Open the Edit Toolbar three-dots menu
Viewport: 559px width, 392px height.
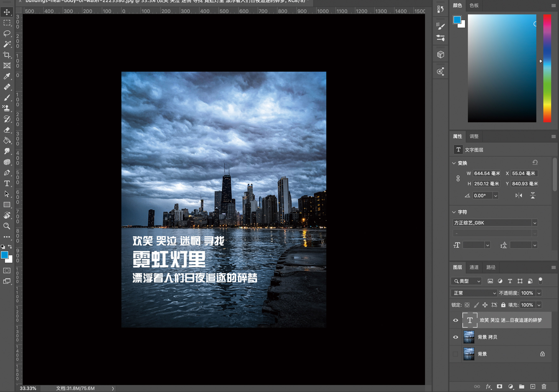click(7, 237)
